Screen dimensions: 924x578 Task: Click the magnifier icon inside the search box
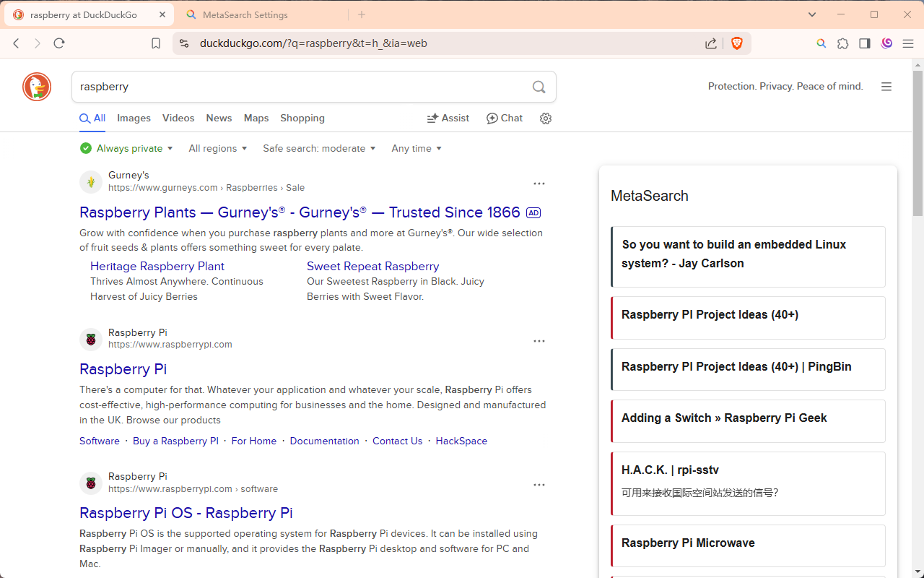pyautogui.click(x=539, y=87)
